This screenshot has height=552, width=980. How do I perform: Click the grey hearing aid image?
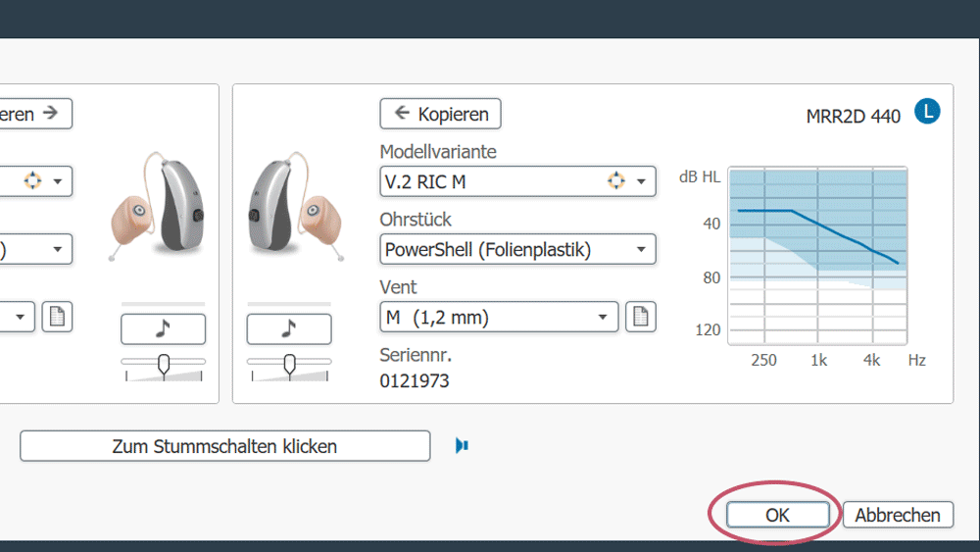[x=293, y=208]
